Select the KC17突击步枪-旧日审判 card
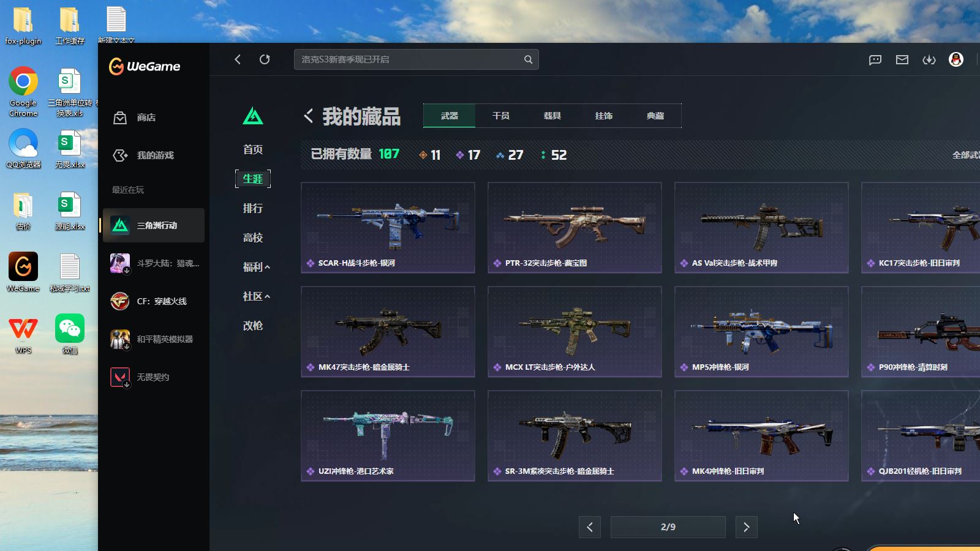The image size is (980, 551). click(x=921, y=228)
